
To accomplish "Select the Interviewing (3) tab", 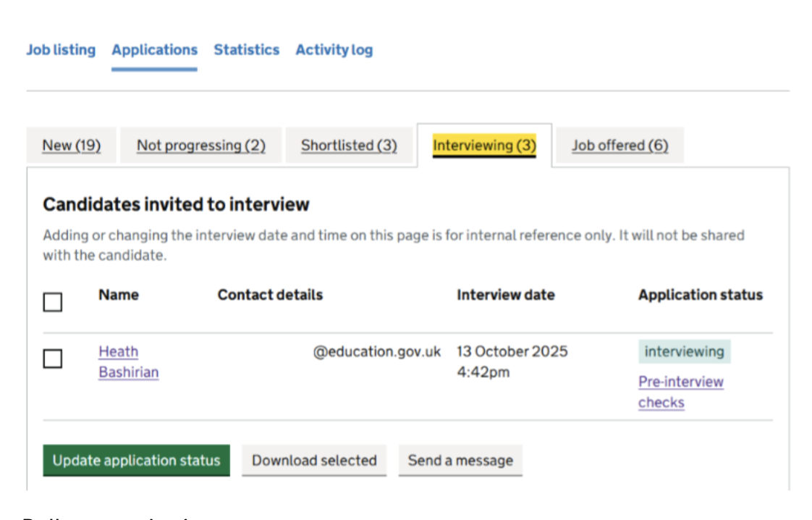I will (x=484, y=146).
